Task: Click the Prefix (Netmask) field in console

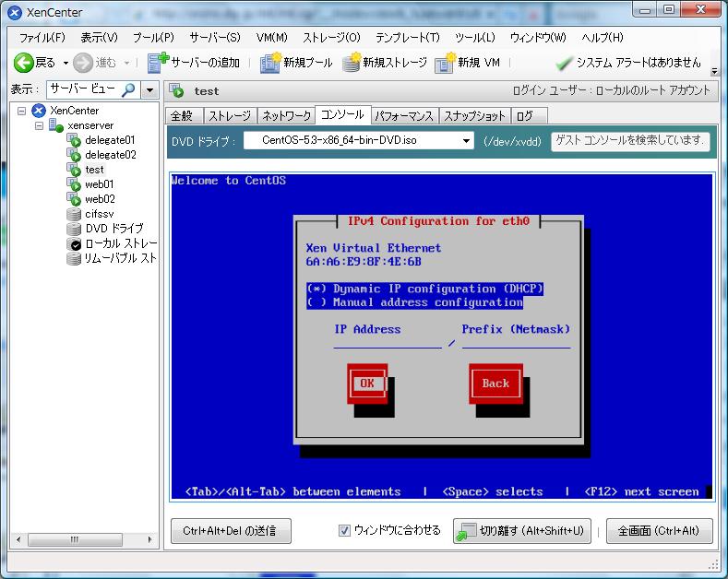Action: (517, 343)
